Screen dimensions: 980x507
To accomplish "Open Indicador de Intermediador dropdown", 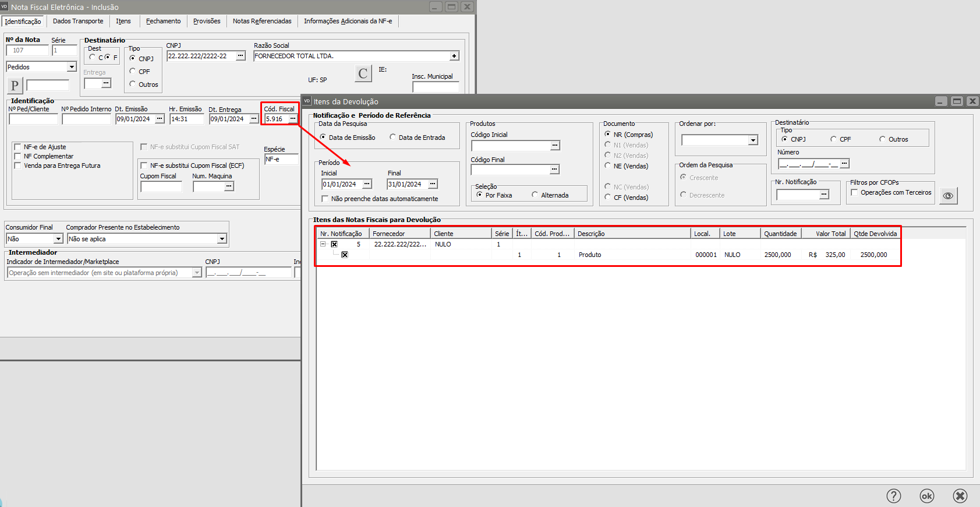I will [196, 273].
